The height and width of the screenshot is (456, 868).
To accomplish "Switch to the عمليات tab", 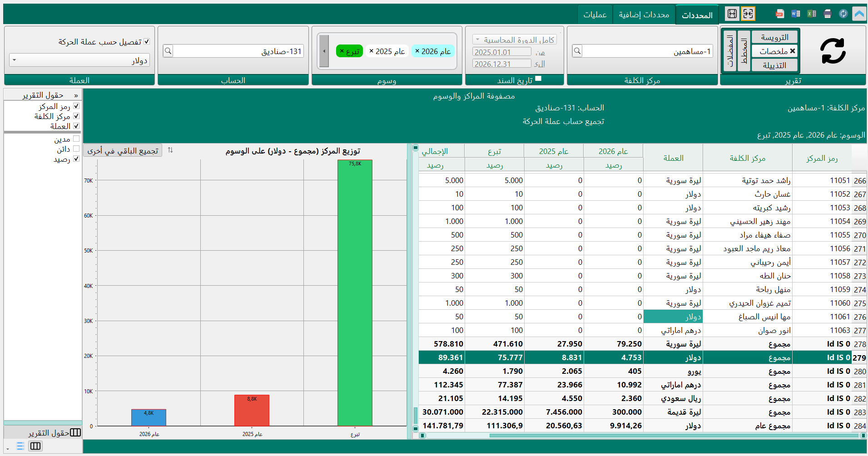I will (595, 15).
